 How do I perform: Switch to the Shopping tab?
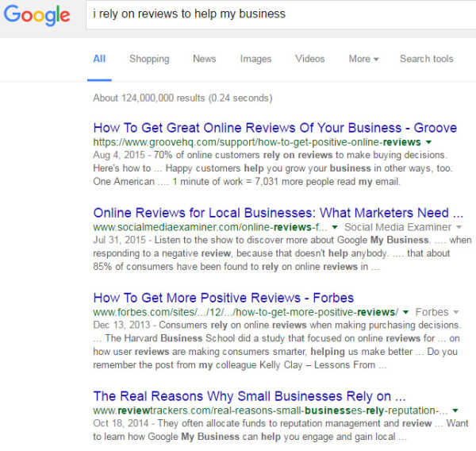tap(149, 59)
